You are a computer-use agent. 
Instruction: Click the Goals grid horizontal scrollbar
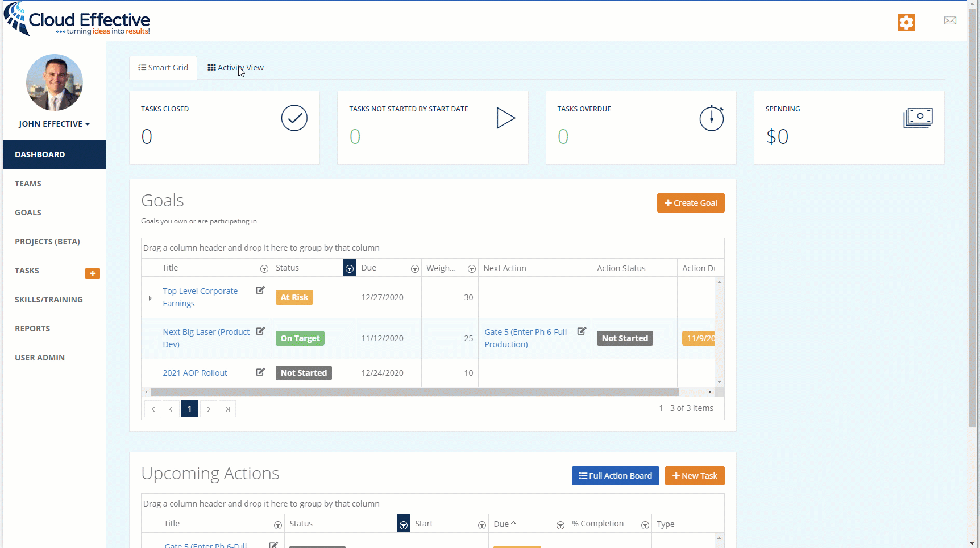(415, 392)
